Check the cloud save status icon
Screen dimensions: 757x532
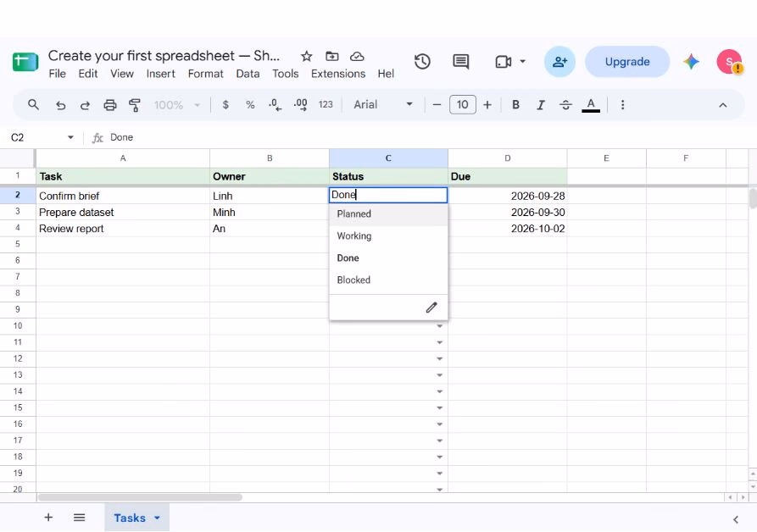point(357,57)
